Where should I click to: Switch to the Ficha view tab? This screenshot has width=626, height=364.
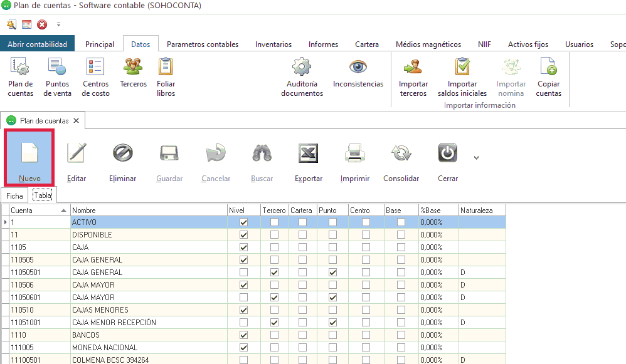[x=15, y=195]
